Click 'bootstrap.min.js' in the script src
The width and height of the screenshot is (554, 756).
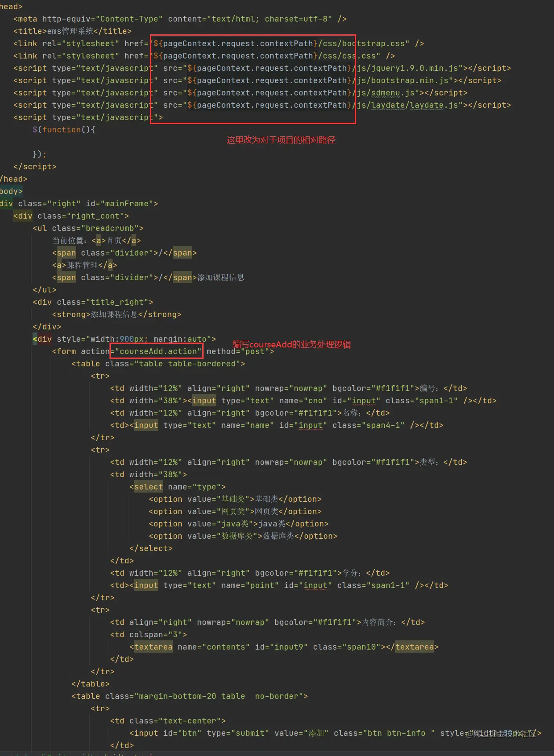[x=410, y=80]
